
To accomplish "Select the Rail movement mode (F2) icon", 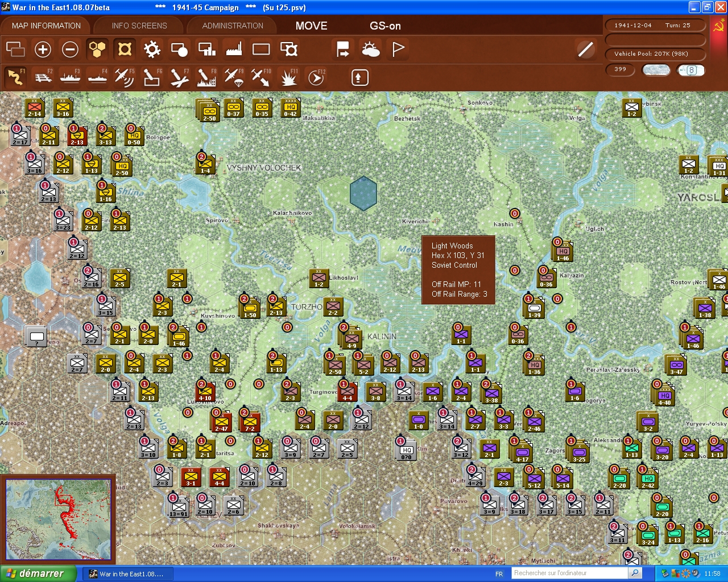I will (43, 77).
